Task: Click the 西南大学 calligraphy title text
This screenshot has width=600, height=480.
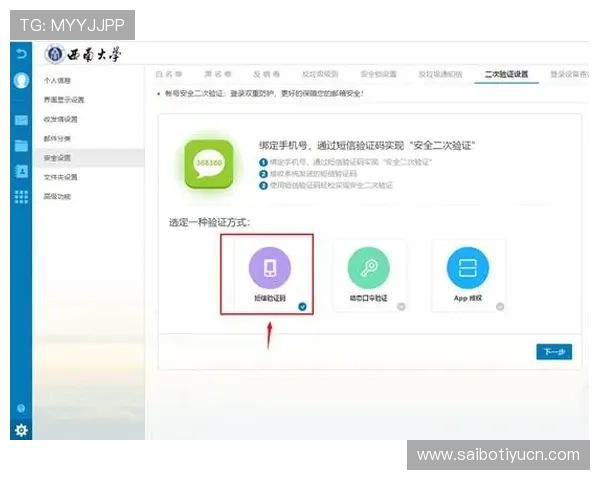Action: (94, 54)
